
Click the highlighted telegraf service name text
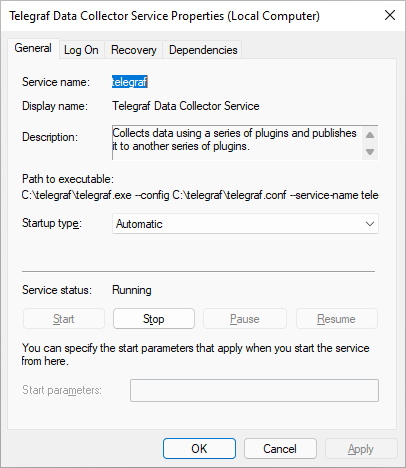coord(130,82)
